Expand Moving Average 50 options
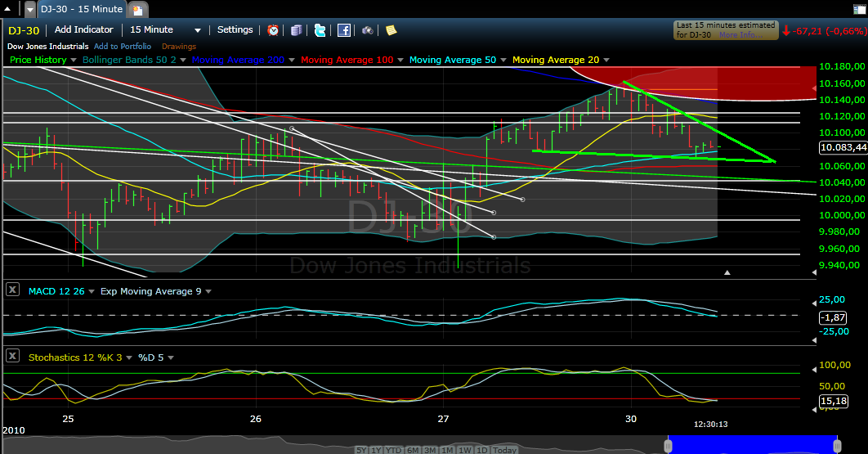 503,60
